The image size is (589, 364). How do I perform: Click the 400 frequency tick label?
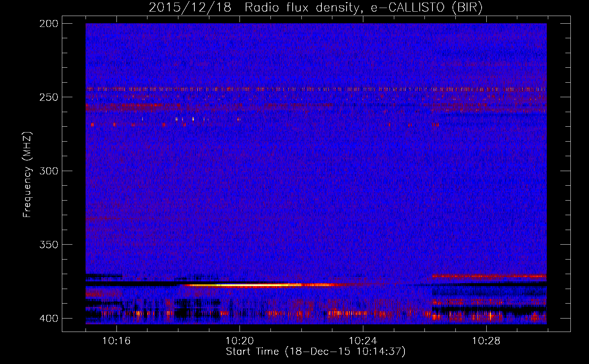[48, 318]
